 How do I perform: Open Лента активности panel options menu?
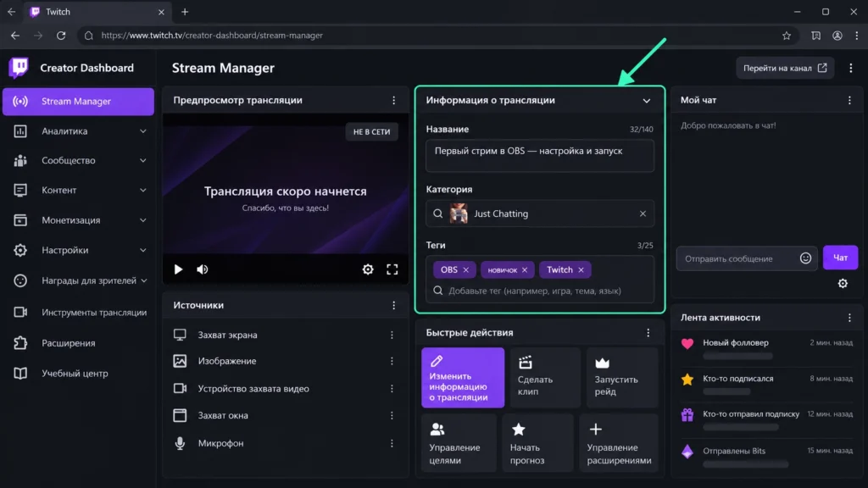coord(849,318)
